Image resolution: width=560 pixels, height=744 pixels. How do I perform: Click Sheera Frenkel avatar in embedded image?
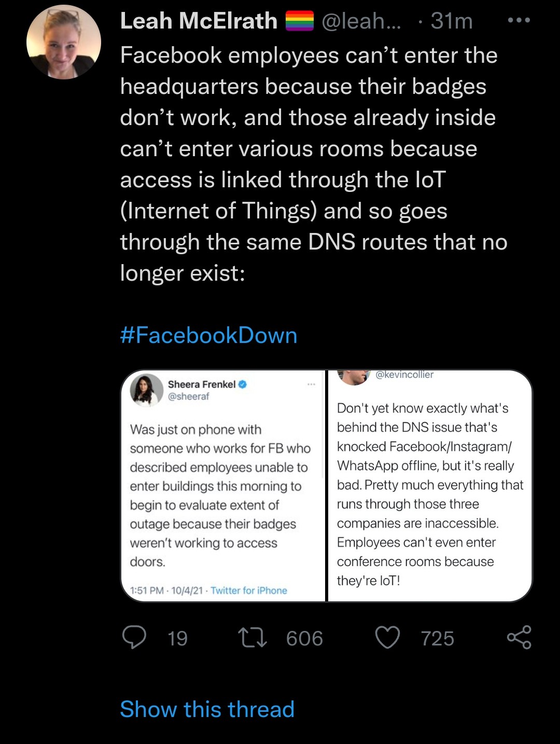point(147,390)
